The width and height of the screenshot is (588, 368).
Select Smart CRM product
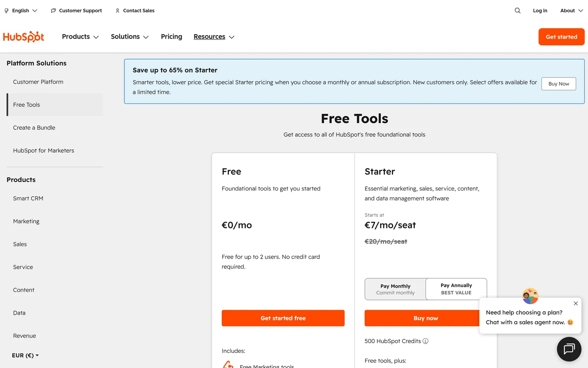[55, 199]
